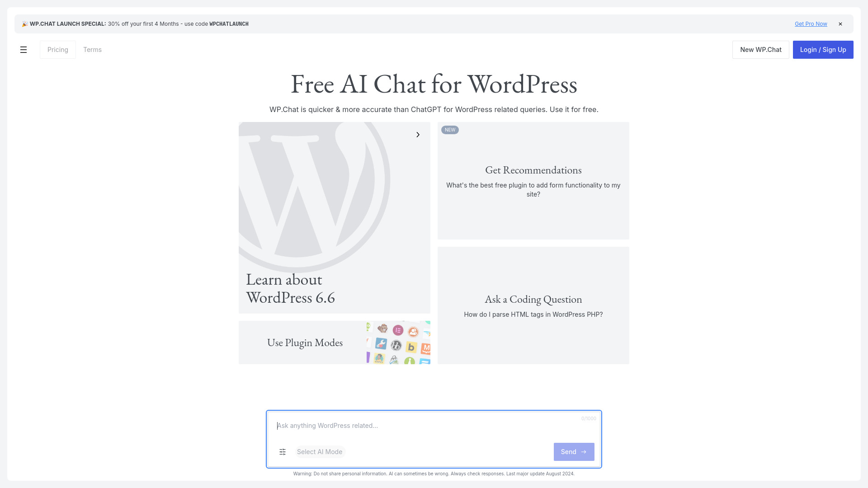Click the send arrow icon
Viewport: 868px width, 488px height.
584,452
